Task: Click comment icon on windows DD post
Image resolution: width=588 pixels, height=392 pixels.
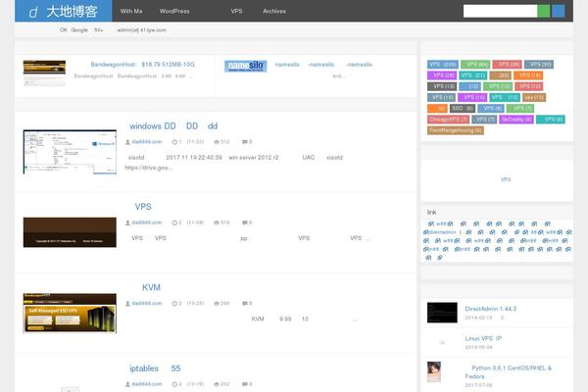Action: pyautogui.click(x=244, y=142)
